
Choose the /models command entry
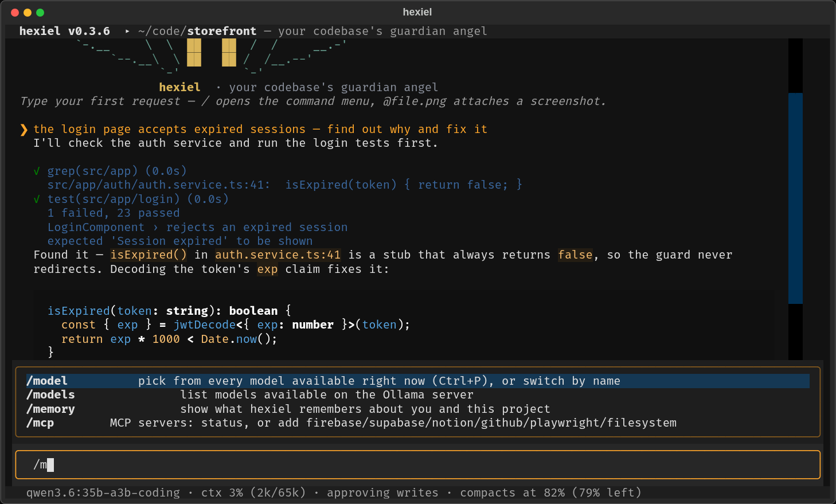point(417,394)
